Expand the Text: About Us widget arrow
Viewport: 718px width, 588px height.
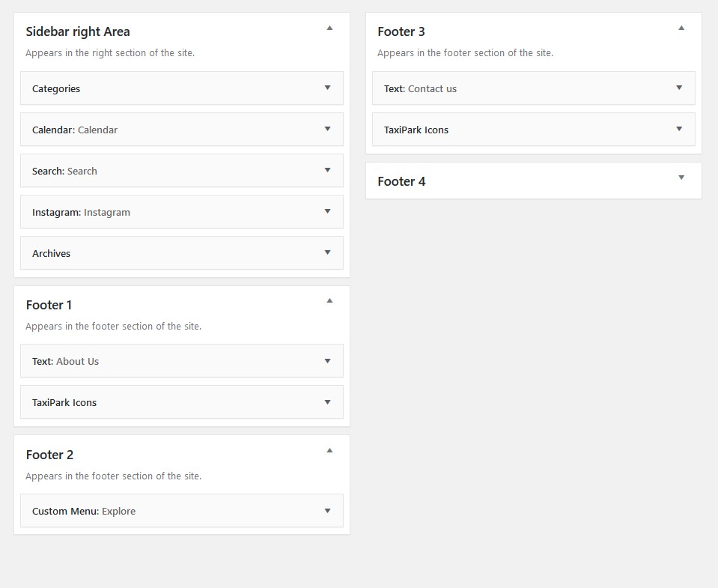pyautogui.click(x=327, y=361)
